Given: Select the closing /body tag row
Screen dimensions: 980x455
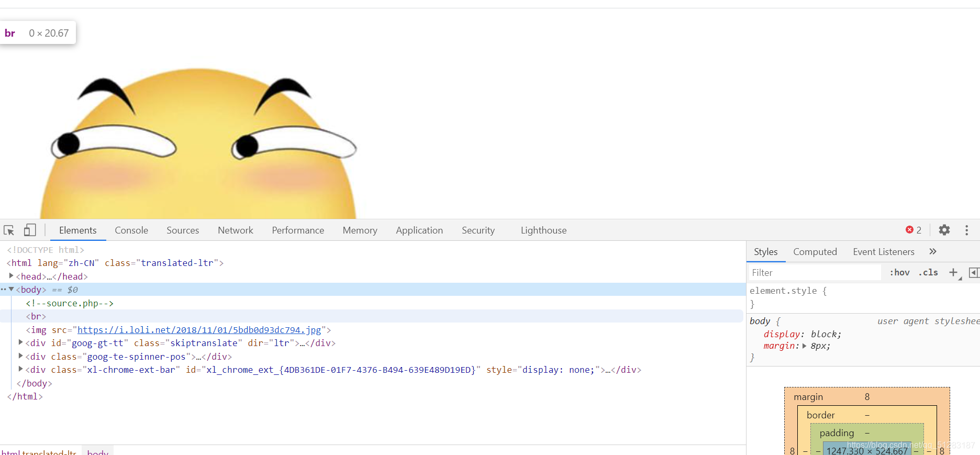Looking at the screenshot, I should tap(372, 383).
